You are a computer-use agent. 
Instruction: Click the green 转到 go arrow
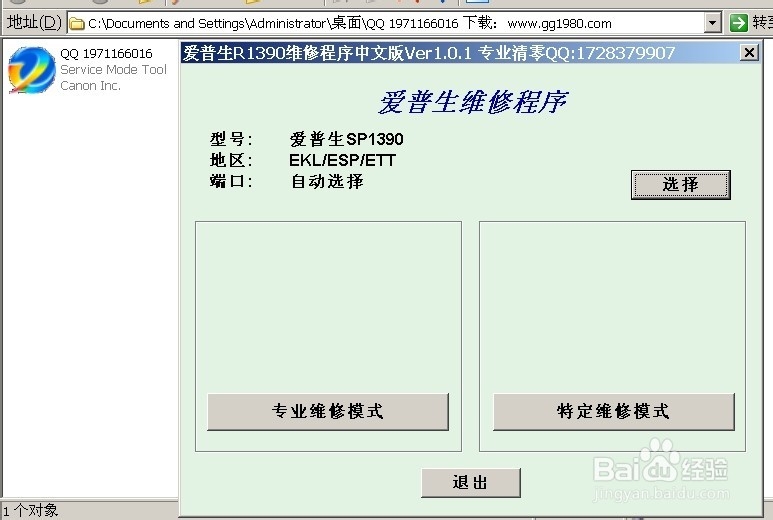[x=738, y=23]
